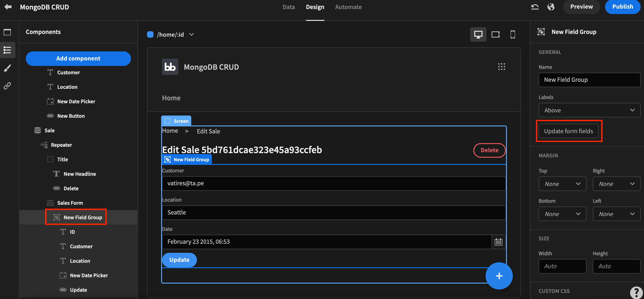This screenshot has width=644, height=299.
Task: Open the calendar picker icon in Date field
Action: [498, 242]
